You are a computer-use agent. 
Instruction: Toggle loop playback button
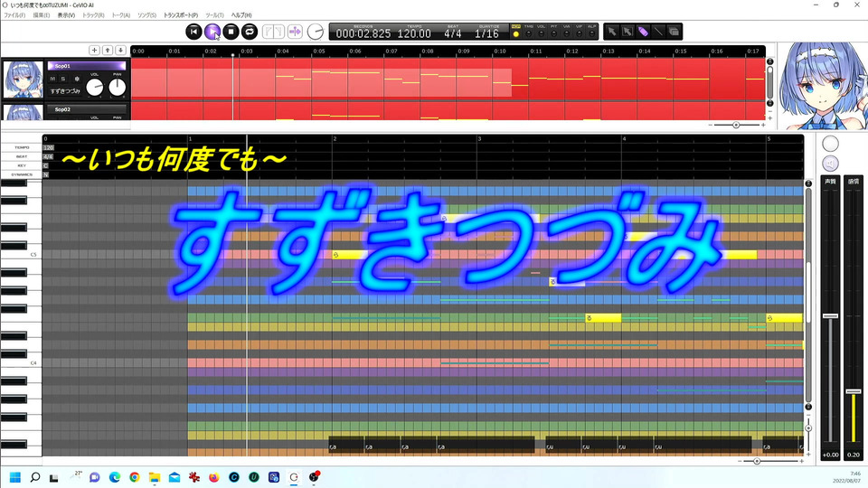coord(250,32)
